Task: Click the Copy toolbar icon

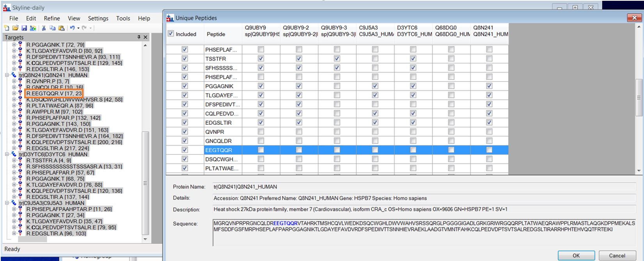Action: [52, 28]
